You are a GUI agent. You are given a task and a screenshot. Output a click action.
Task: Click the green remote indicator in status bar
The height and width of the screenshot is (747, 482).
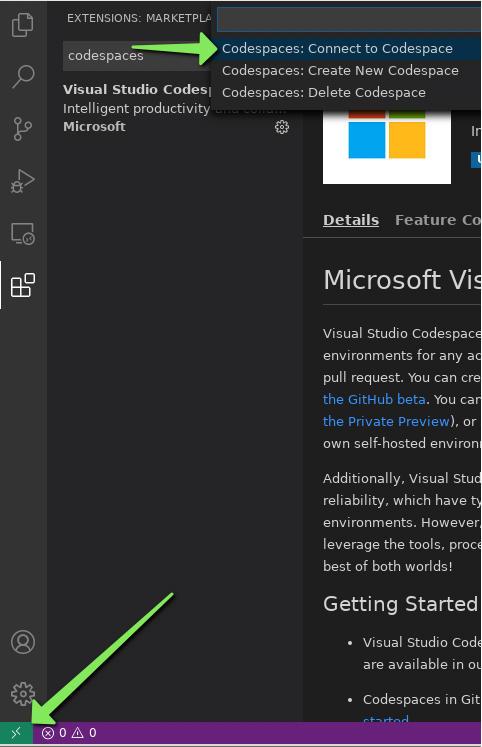click(x=16, y=732)
